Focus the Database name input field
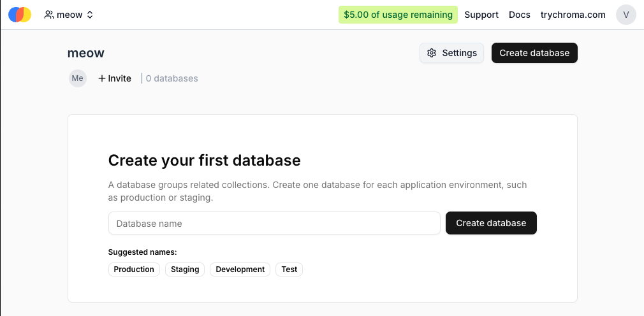The height and width of the screenshot is (316, 644). click(x=274, y=224)
